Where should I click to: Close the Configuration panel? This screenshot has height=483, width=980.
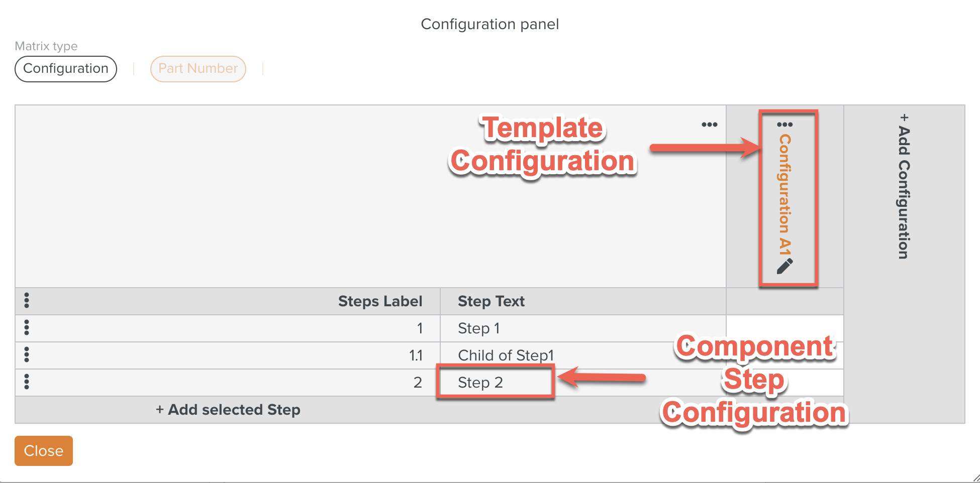pyautogui.click(x=44, y=451)
